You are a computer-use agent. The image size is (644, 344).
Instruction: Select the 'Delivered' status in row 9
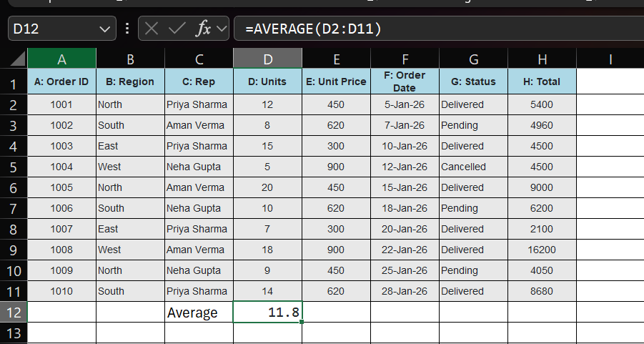click(x=474, y=250)
